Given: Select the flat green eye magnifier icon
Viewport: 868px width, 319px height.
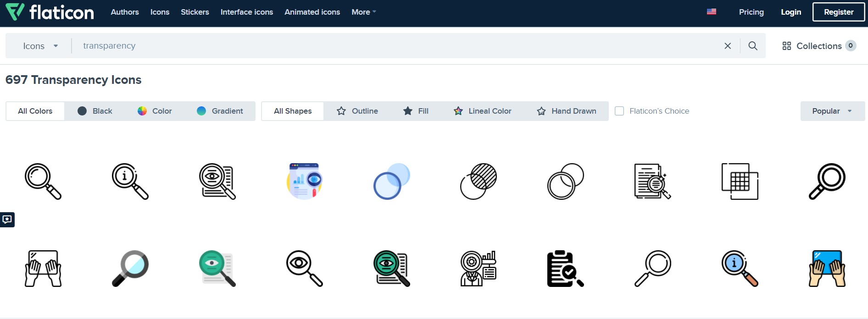Looking at the screenshot, I should [217, 269].
